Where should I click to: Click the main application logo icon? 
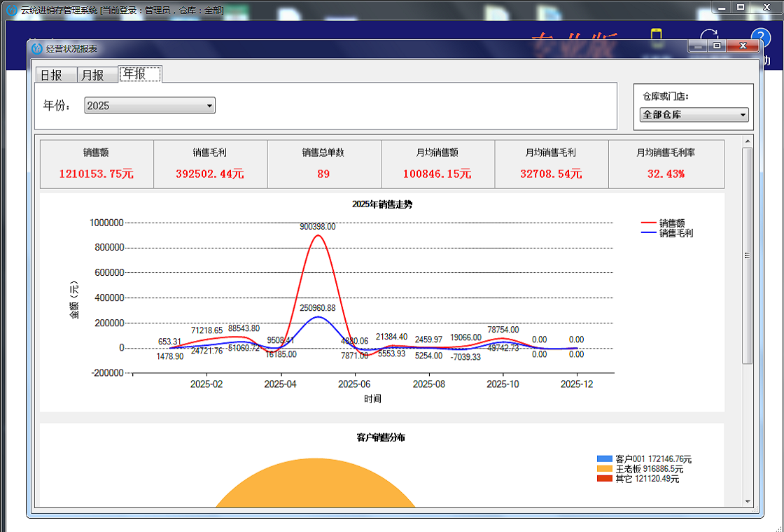click(x=12, y=10)
